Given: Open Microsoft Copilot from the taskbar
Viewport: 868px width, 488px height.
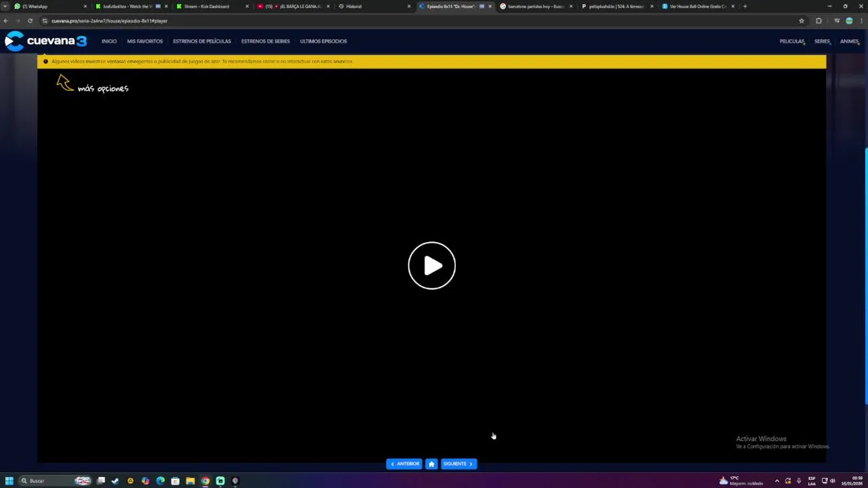Looking at the screenshot, I should coord(145,481).
